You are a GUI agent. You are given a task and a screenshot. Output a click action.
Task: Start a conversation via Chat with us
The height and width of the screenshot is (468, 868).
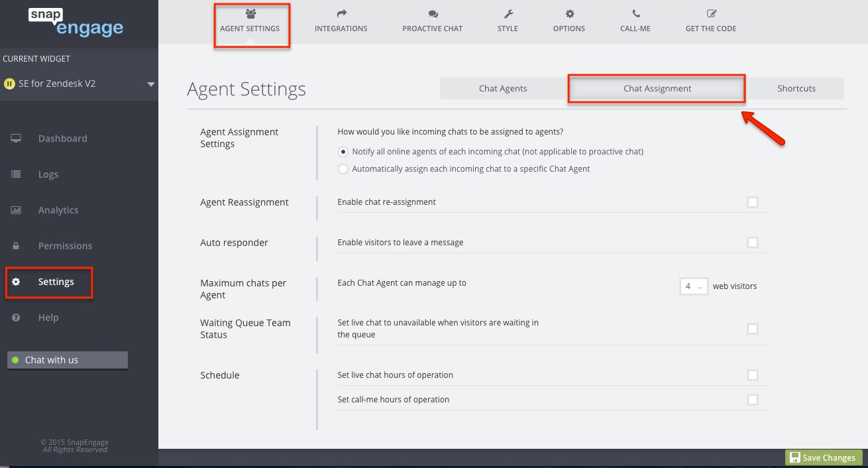click(67, 360)
